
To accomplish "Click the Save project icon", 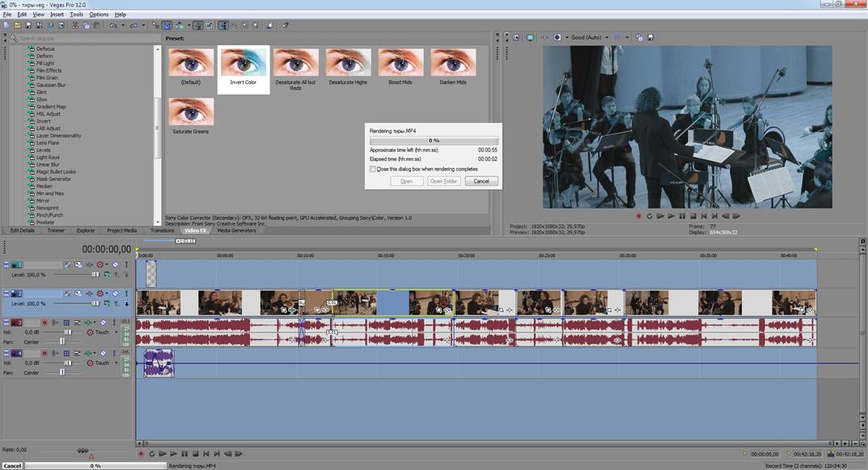I will pyautogui.click(x=29, y=25).
